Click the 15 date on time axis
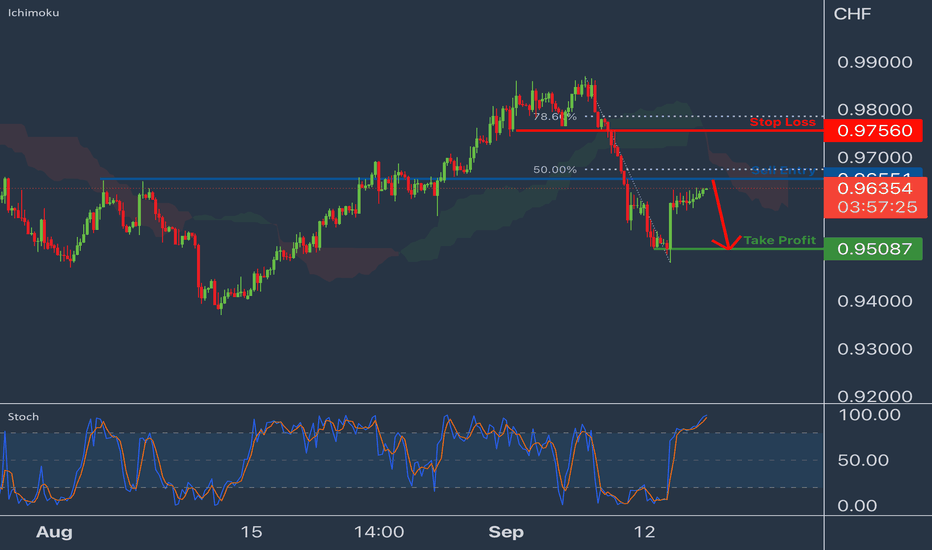 point(251,532)
